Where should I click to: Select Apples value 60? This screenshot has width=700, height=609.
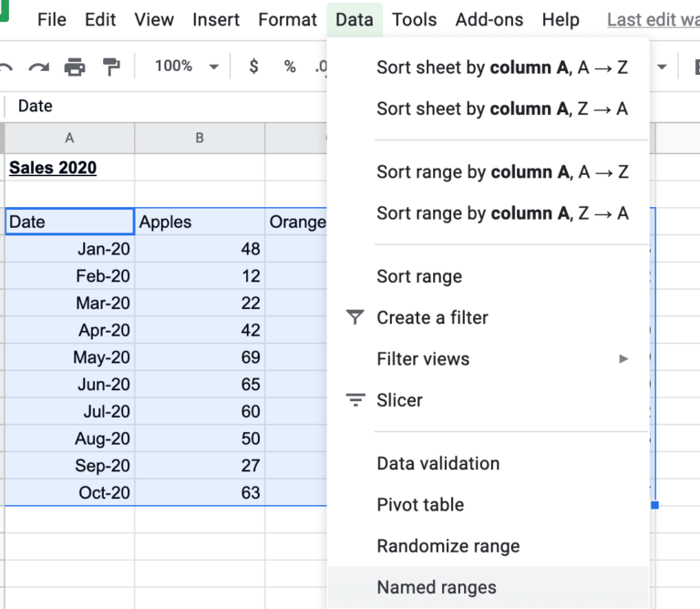click(x=200, y=411)
